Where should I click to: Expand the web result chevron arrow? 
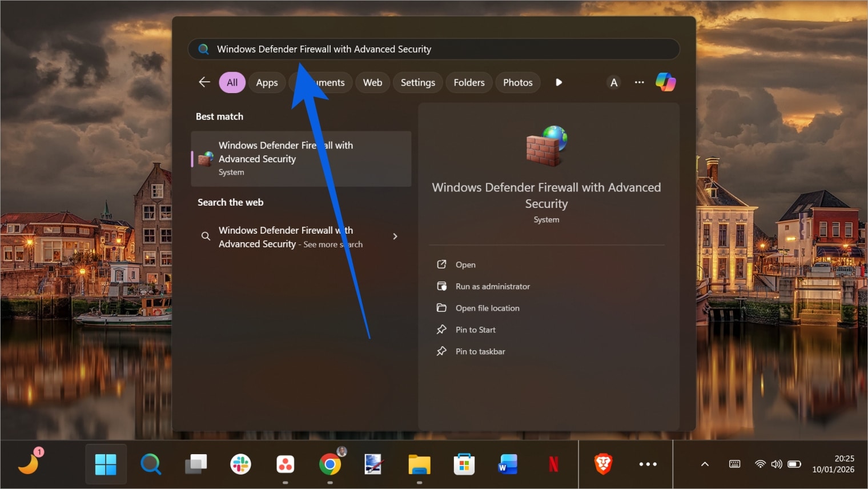pyautogui.click(x=395, y=237)
